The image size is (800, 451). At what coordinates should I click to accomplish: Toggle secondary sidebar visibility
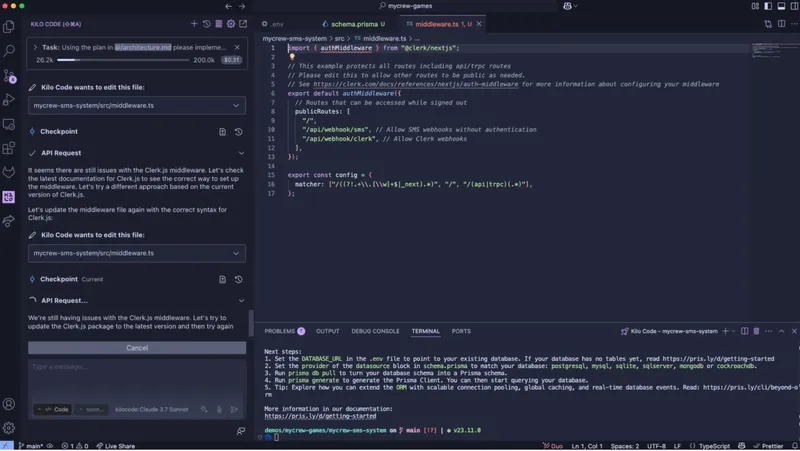(794, 6)
